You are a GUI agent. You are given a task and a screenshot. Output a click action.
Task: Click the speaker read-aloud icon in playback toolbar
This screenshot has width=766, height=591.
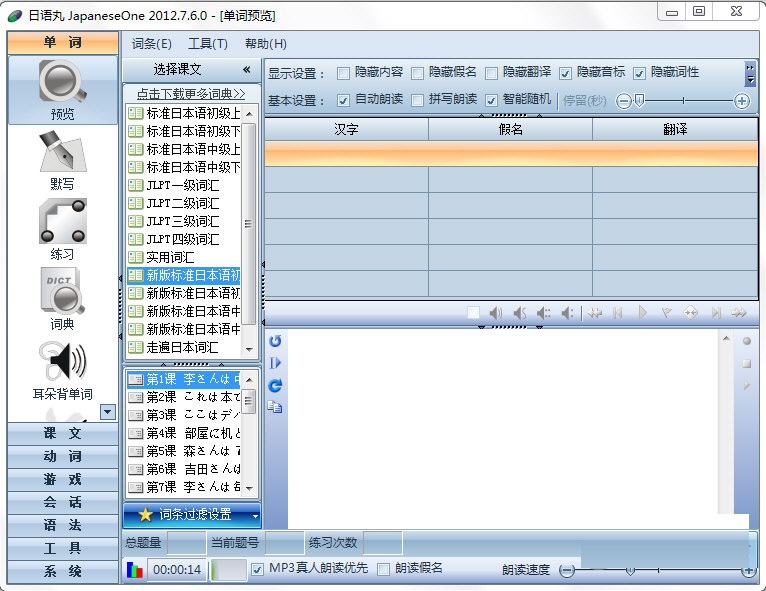[x=495, y=313]
